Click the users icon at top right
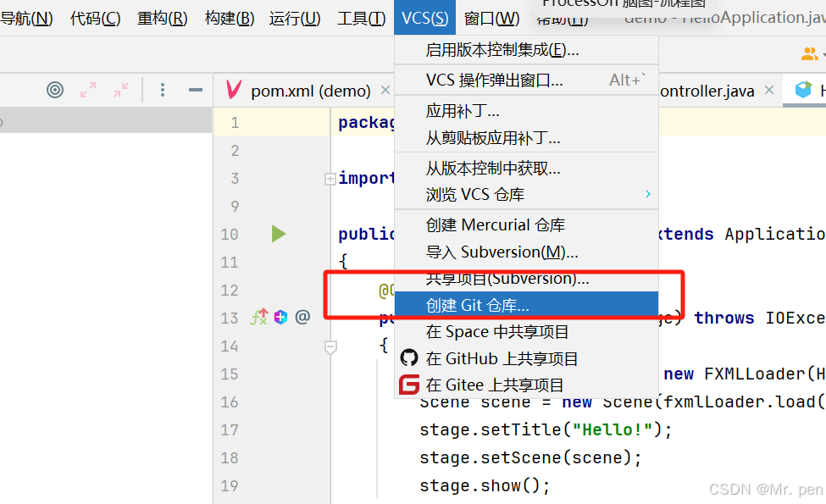This screenshot has width=826, height=504. point(809,53)
